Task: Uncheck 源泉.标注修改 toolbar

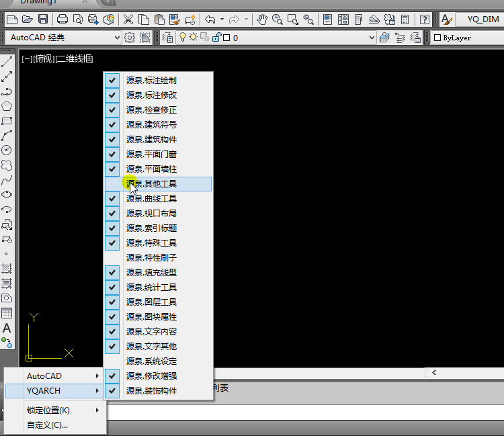Action: (x=158, y=95)
